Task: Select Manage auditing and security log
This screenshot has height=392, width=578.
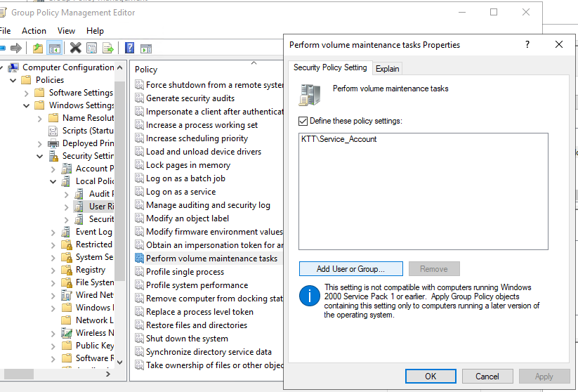Action: 208,205
